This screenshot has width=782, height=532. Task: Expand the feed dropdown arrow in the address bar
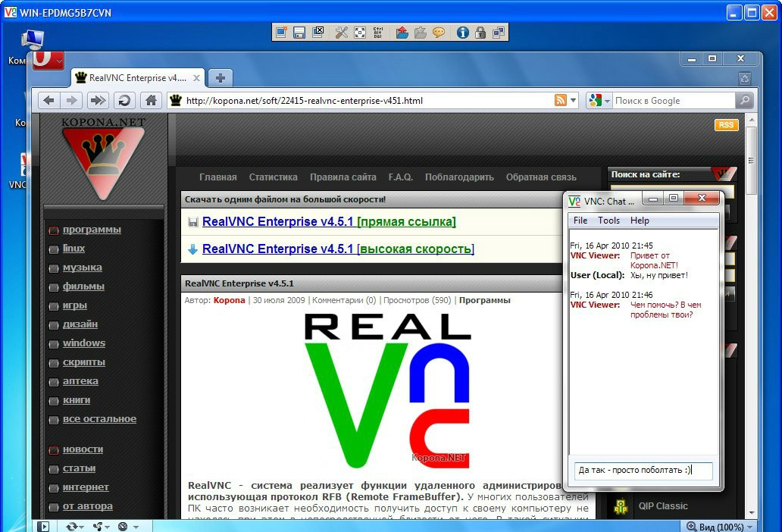[x=573, y=101]
